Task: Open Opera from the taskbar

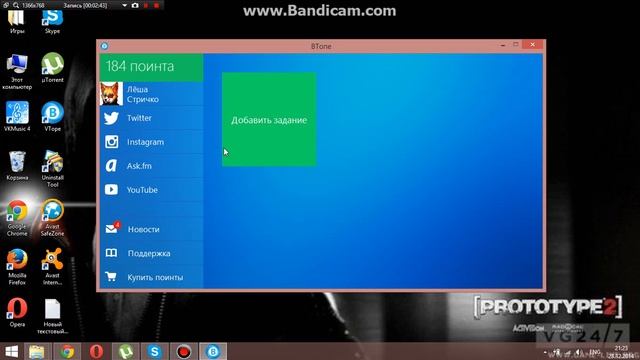Action: pos(96,351)
